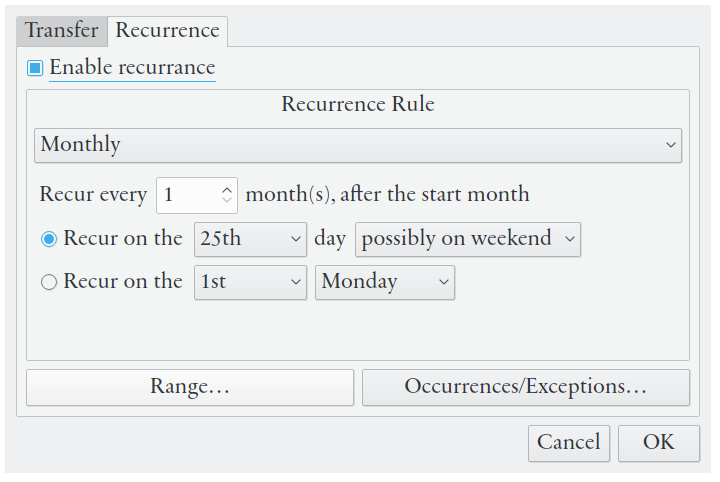This screenshot has height=482, width=720.
Task: Click the 'day' label between the dropdowns
Action: point(330,240)
